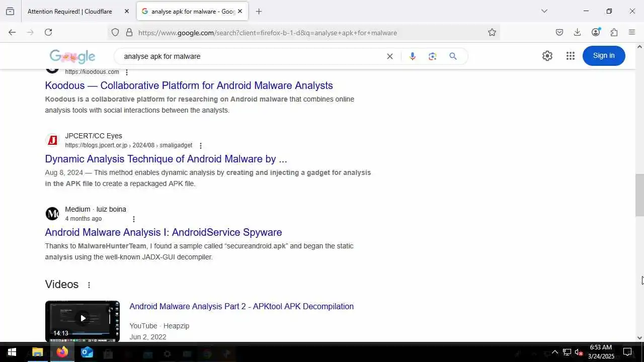Click the magnifier search button

point(453,56)
